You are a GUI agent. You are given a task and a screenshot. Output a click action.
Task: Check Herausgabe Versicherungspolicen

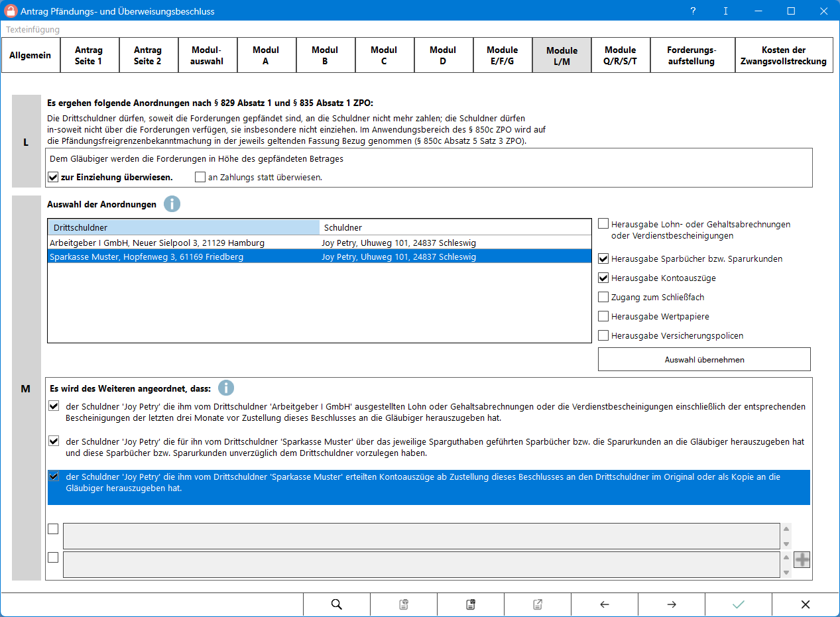[603, 335]
